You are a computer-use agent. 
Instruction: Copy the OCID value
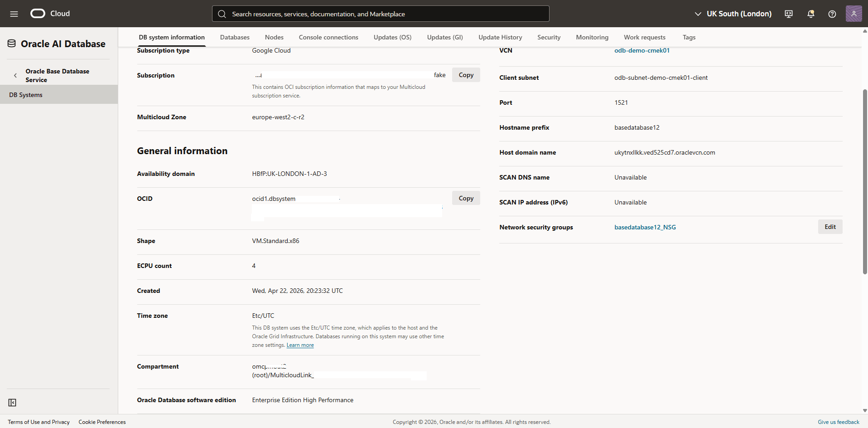point(466,198)
